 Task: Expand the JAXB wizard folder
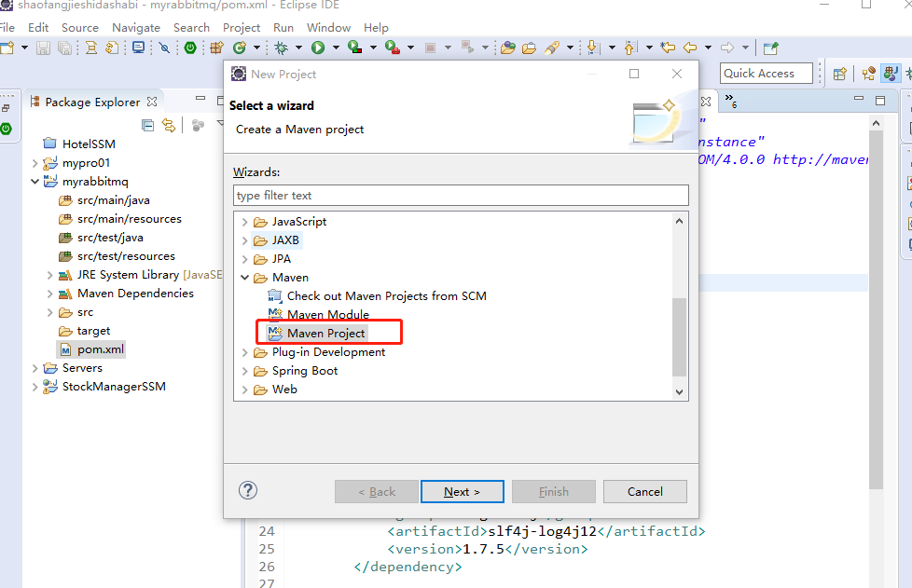(245, 240)
